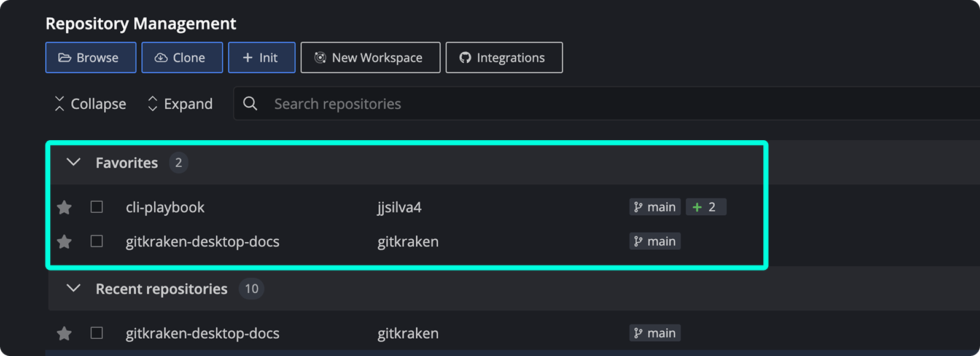The width and height of the screenshot is (980, 356).
Task: Check gitkraken-desktop-docs checkbox in Favorites
Action: click(x=96, y=241)
